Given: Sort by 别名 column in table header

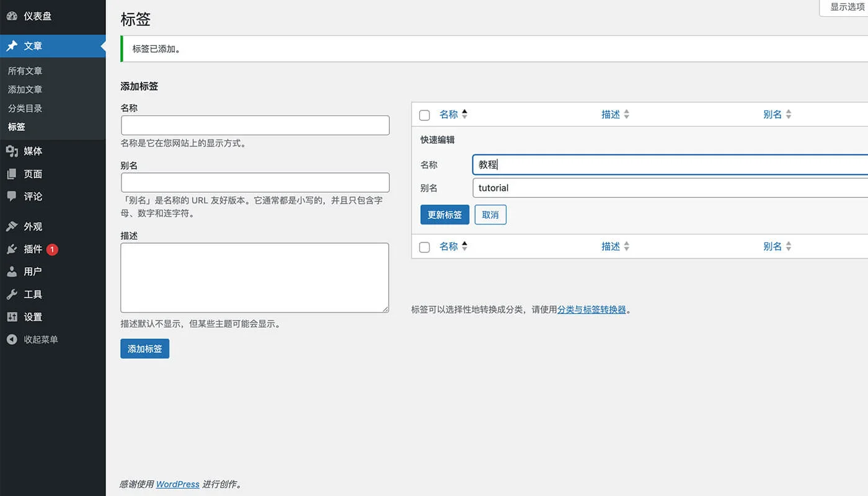Looking at the screenshot, I should tap(773, 115).
